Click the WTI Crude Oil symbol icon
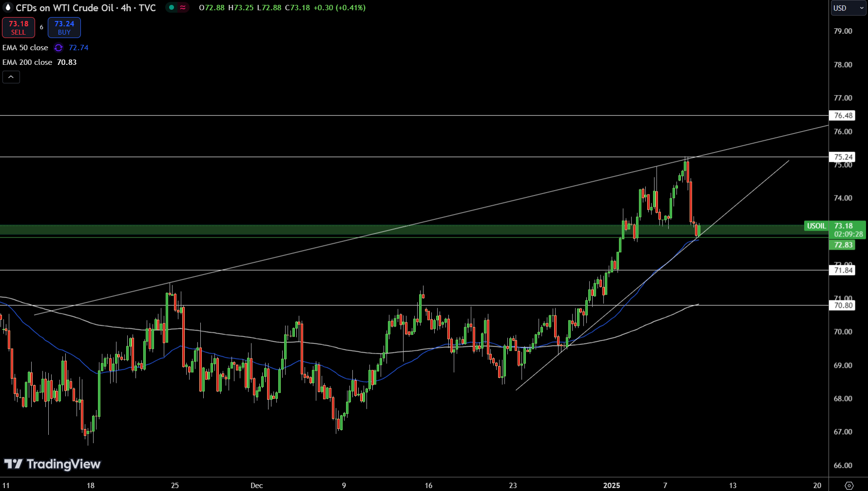The width and height of the screenshot is (868, 491). [7, 7]
